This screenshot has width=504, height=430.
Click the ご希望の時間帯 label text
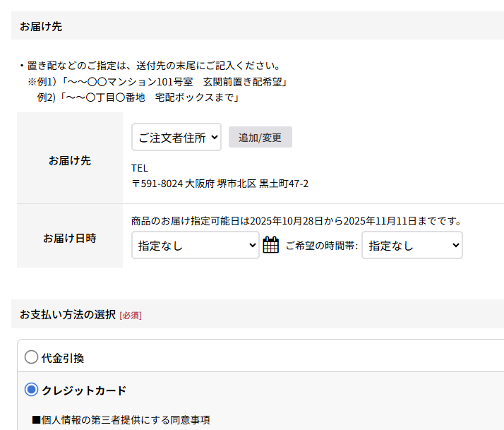click(322, 246)
